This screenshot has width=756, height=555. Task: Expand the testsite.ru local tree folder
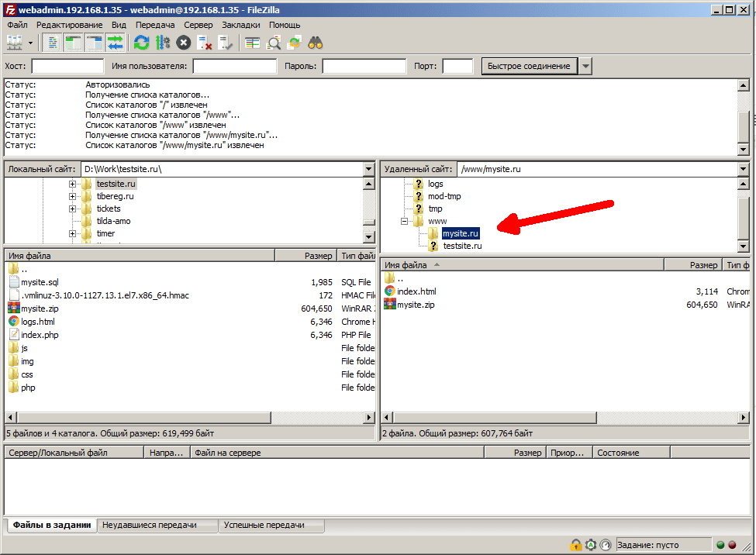[72, 184]
